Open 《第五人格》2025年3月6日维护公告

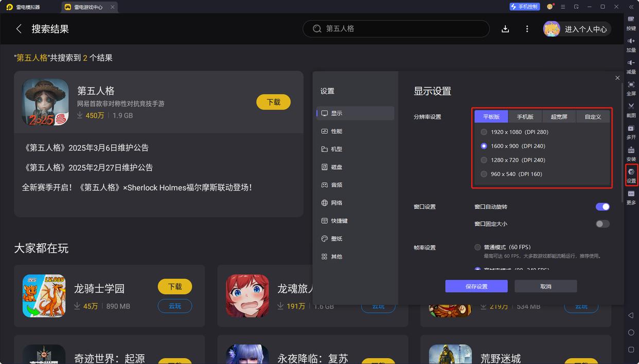coord(85,148)
